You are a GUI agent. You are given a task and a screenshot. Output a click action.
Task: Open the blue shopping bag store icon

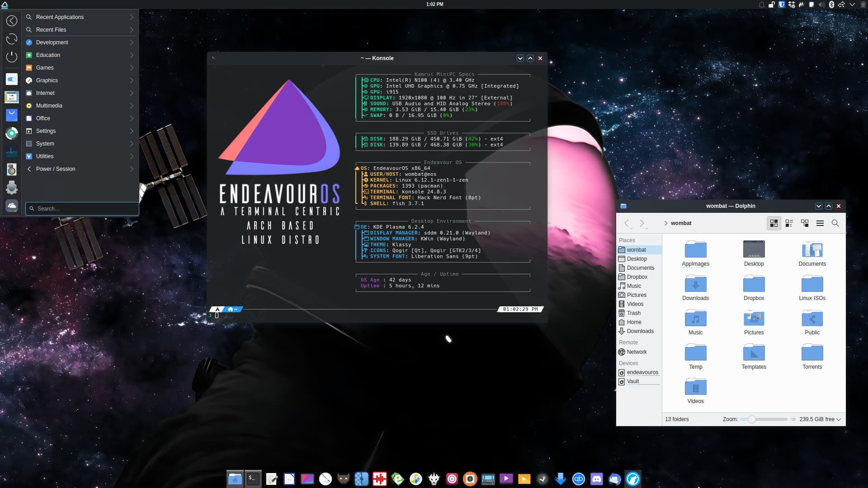12,115
